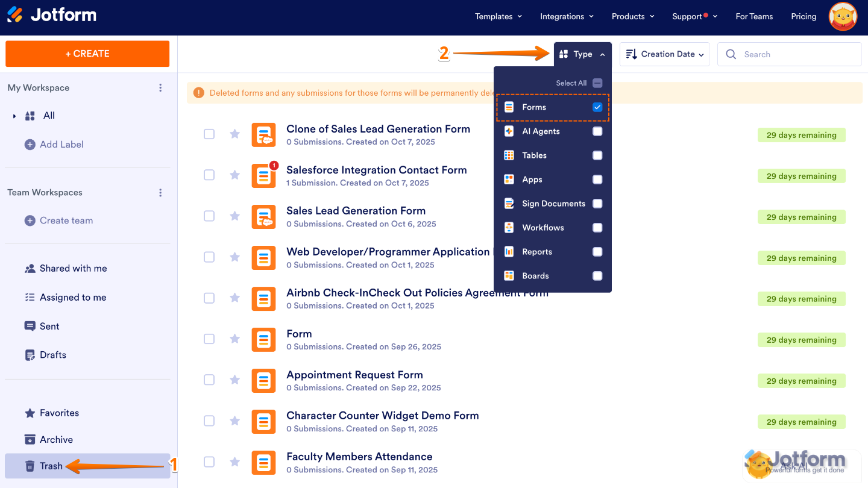Select the row checkbox for the form named Form
This screenshot has width=868, height=488.
pyautogui.click(x=209, y=339)
